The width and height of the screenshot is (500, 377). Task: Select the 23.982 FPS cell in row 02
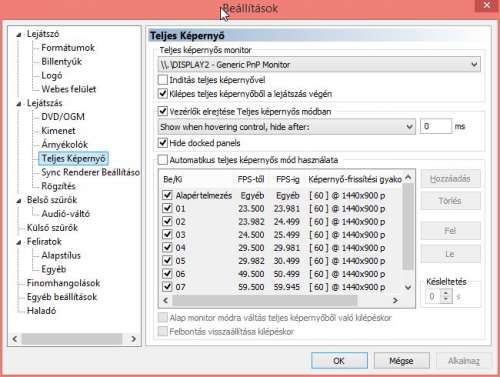coord(251,222)
